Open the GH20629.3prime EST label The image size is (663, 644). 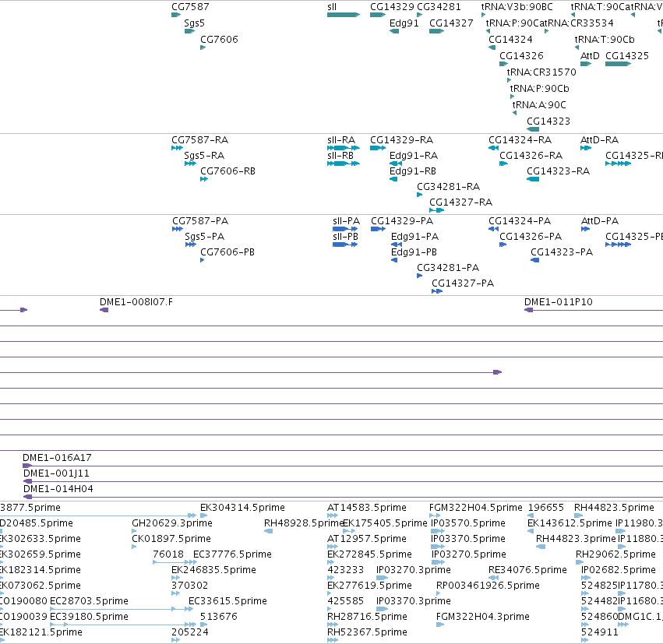point(172,523)
